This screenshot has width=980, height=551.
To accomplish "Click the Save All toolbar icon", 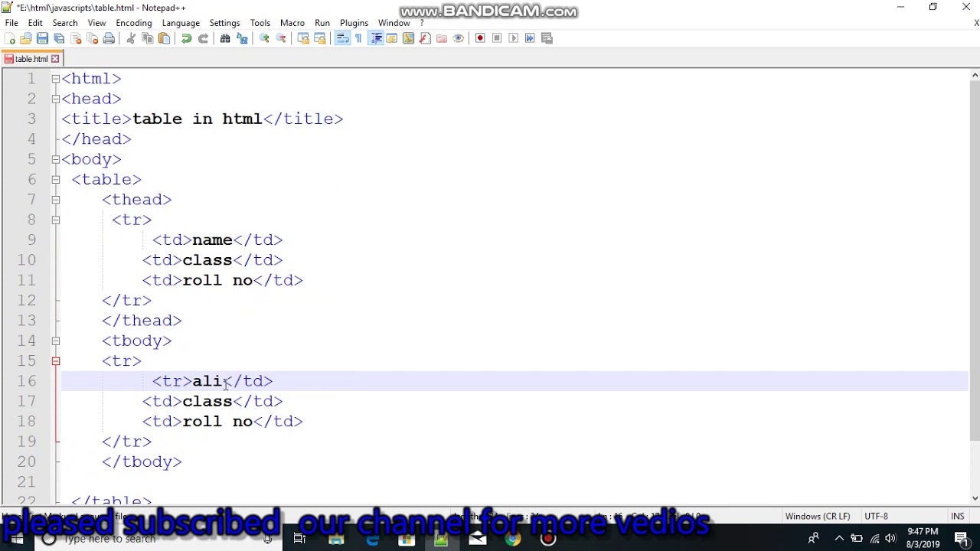I will click(59, 38).
